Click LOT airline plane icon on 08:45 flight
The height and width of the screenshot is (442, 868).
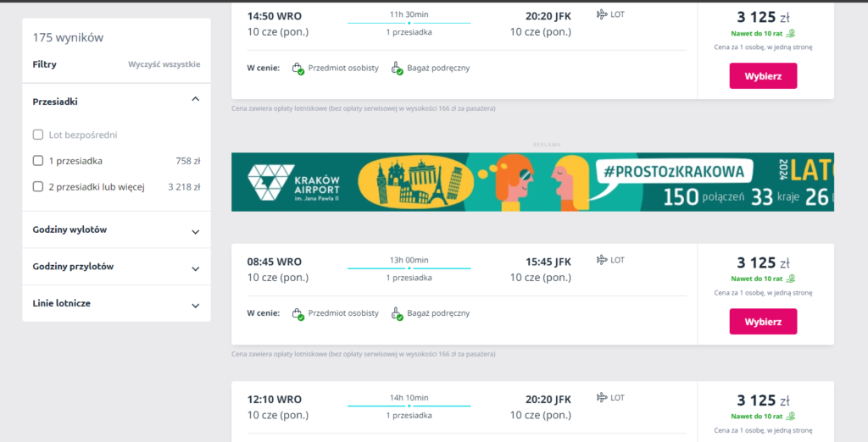point(602,260)
